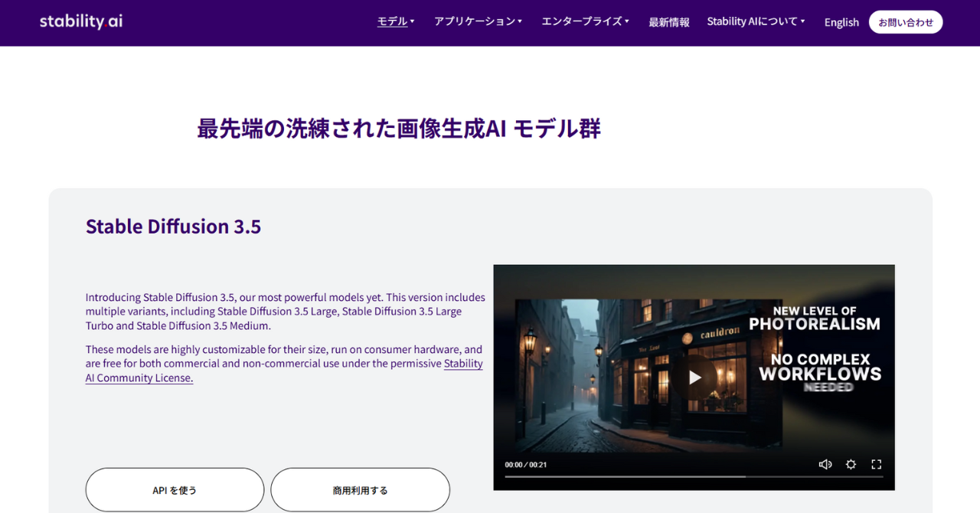The image size is (980, 513).
Task: Go to the 最新情報 page
Action: pos(669,22)
